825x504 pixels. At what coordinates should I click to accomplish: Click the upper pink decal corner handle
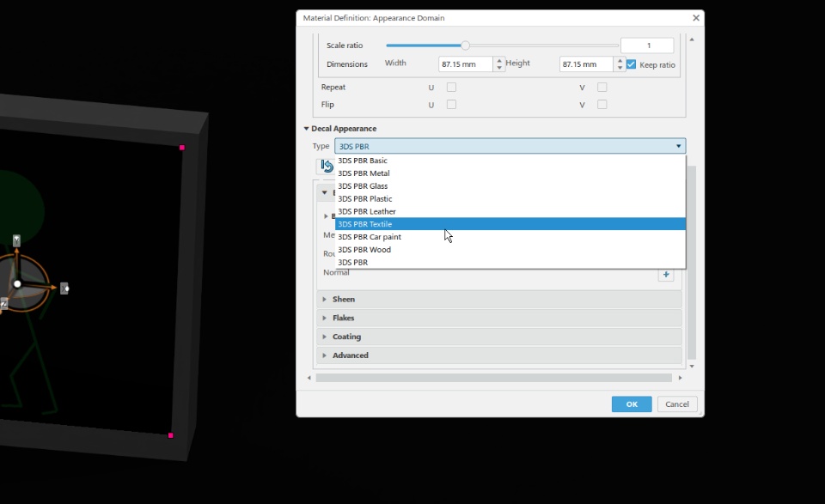tap(182, 148)
